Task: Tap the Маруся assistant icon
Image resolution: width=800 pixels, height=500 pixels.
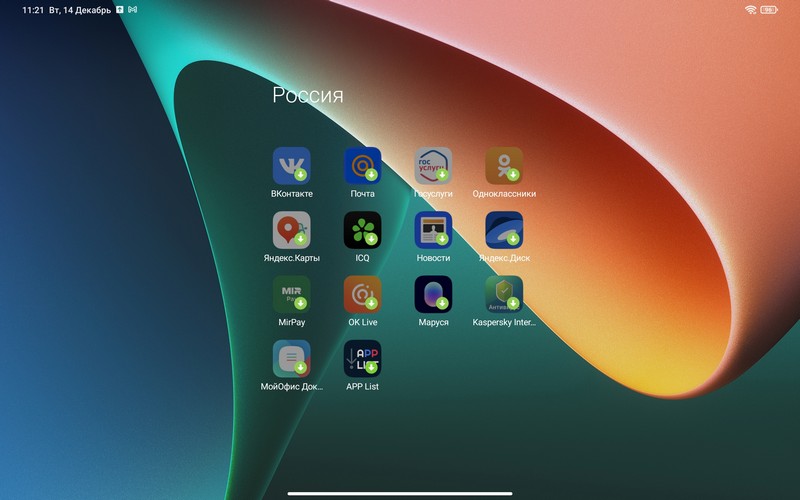Action: pos(433,295)
